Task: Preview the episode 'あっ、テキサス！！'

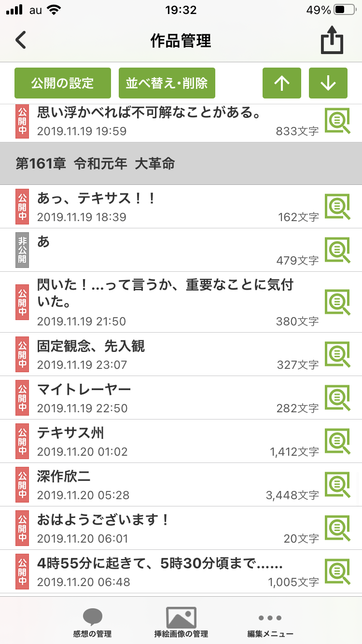Action: click(337, 207)
